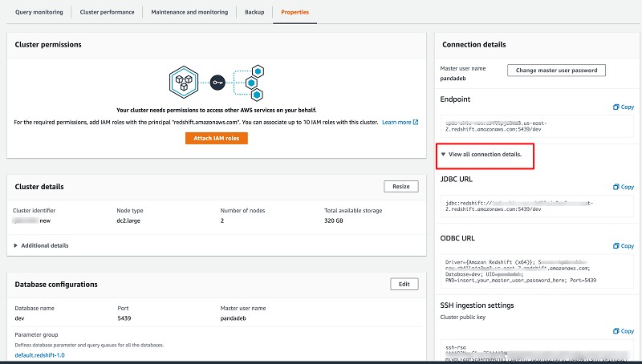Select the JDBC URL text box

537,206
